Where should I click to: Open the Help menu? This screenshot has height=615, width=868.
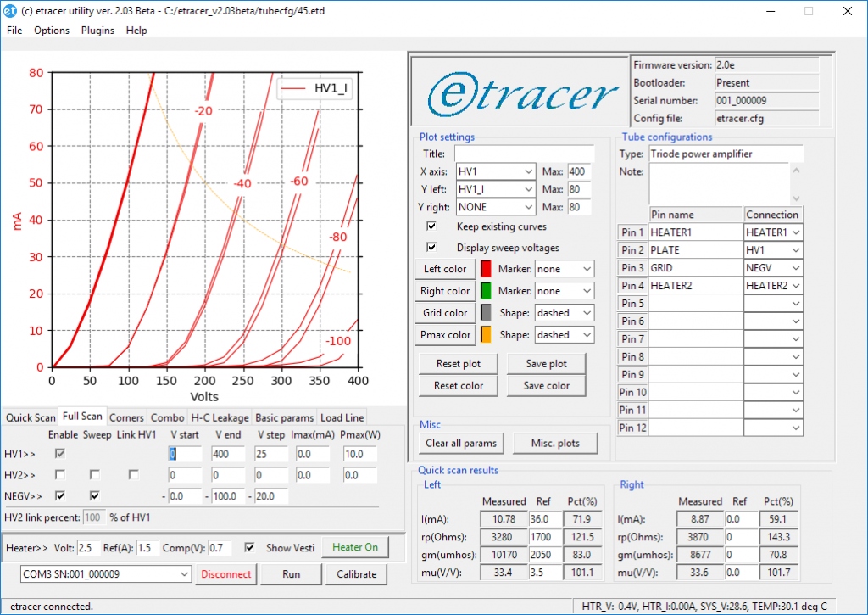136,31
